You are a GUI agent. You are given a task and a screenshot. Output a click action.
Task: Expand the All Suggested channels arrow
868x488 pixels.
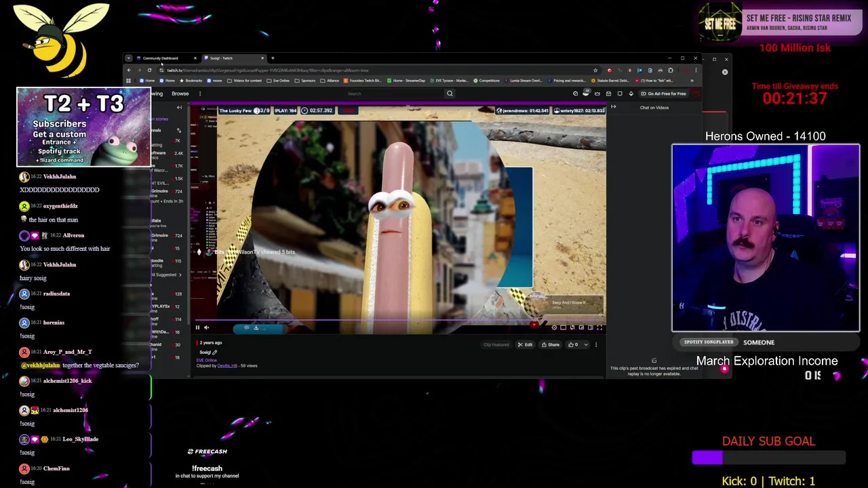point(180,274)
